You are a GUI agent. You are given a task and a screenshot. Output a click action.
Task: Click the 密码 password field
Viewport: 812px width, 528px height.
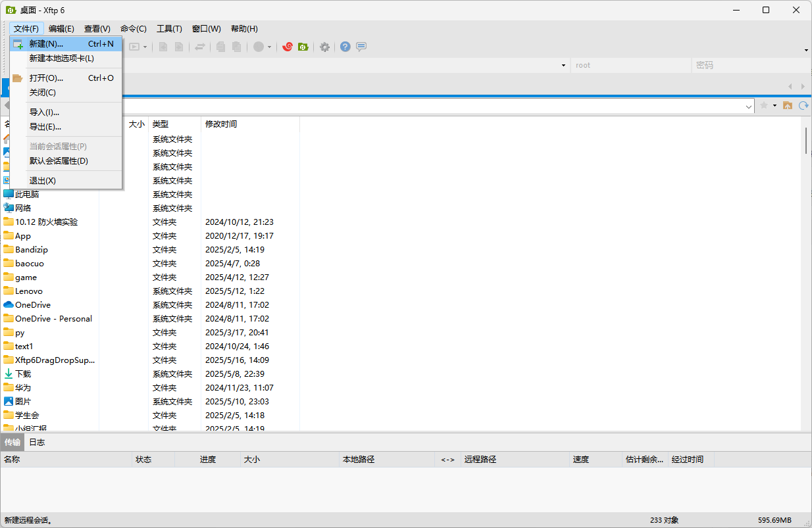tap(751, 65)
